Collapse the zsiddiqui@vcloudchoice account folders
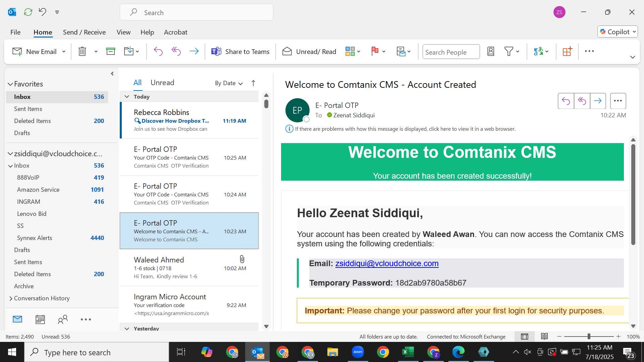Image resolution: width=644 pixels, height=362 pixels. (x=10, y=154)
